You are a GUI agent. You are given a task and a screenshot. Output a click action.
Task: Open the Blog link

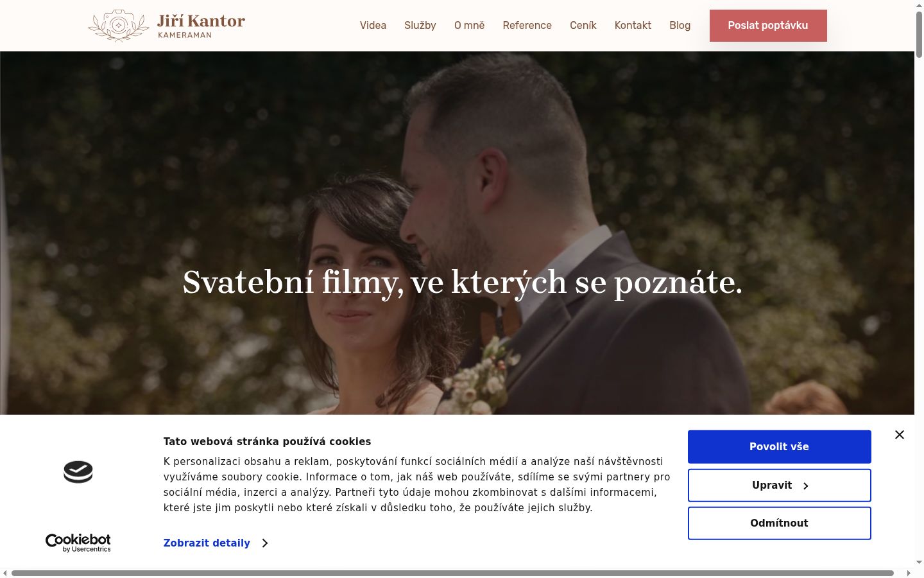[680, 26]
